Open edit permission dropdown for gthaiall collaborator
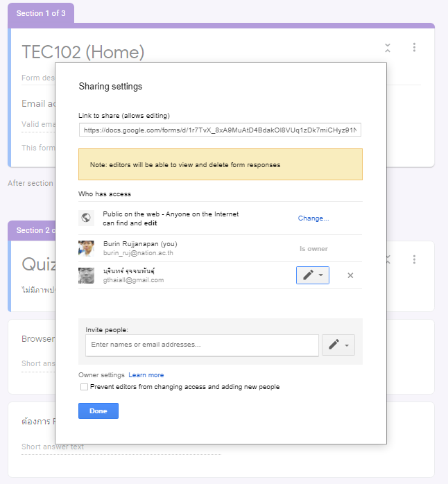This screenshot has width=448, height=484. click(x=312, y=275)
